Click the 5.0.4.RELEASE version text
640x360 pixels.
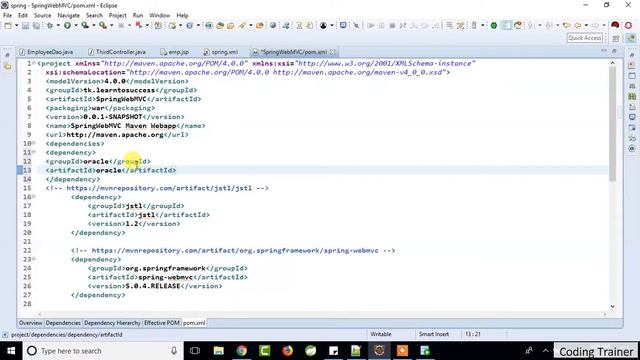[153, 286]
